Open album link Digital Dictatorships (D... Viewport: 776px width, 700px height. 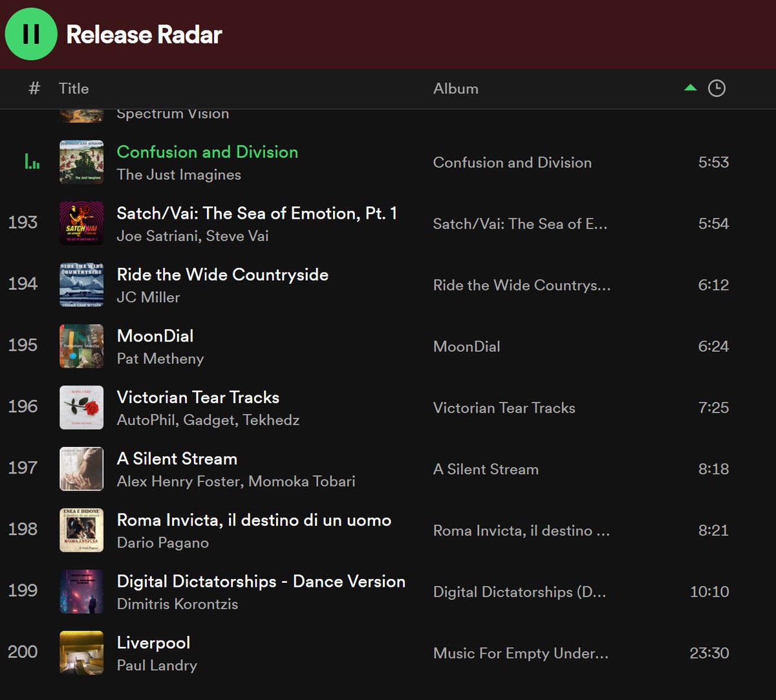click(520, 592)
